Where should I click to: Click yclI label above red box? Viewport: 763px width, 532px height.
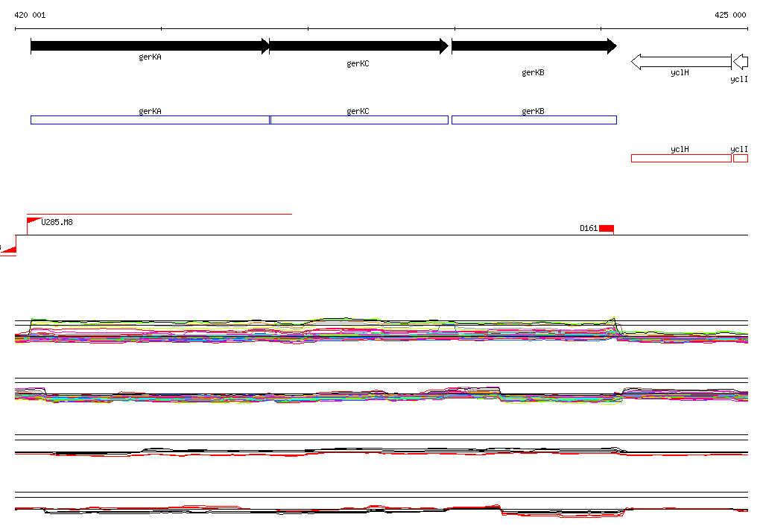739,150
